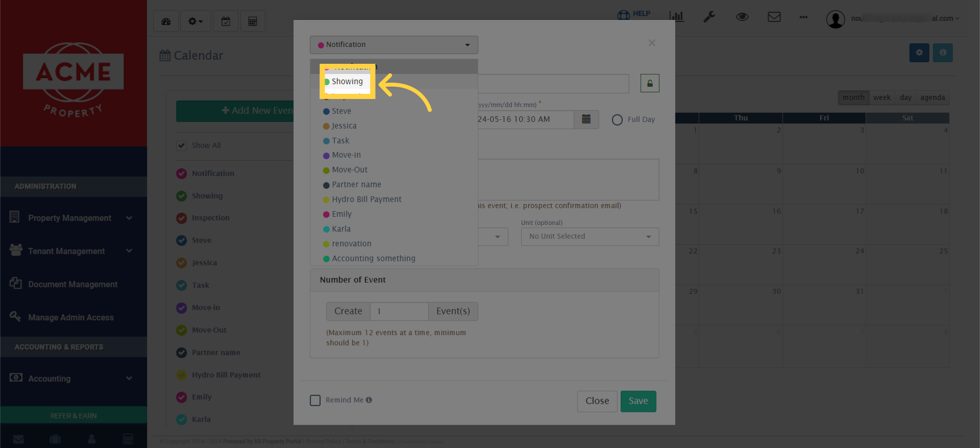980x448 pixels.
Task: Switch calendar to week view
Action: (x=881, y=97)
